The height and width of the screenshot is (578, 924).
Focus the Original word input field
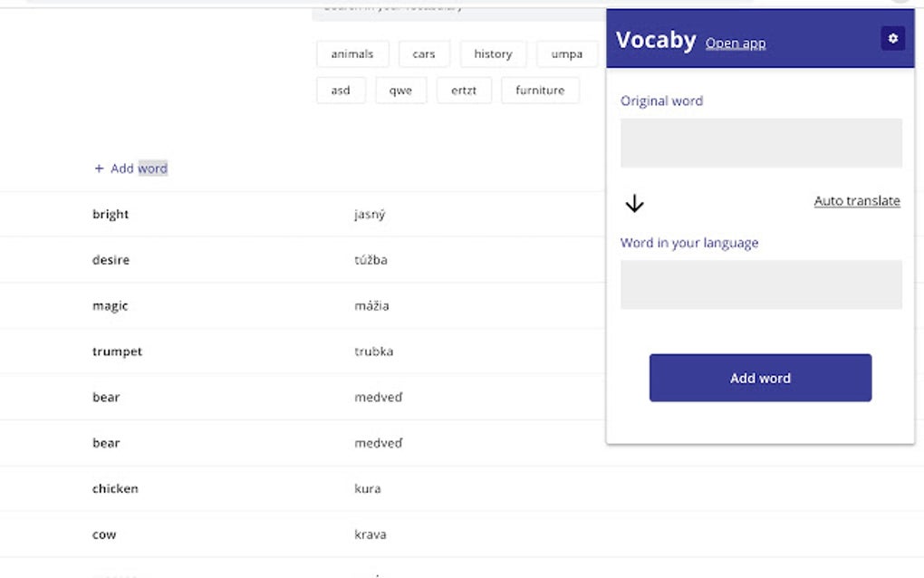click(x=761, y=143)
